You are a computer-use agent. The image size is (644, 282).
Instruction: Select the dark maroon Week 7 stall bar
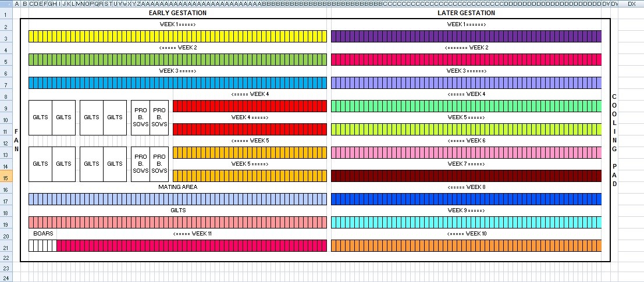[x=466, y=176]
